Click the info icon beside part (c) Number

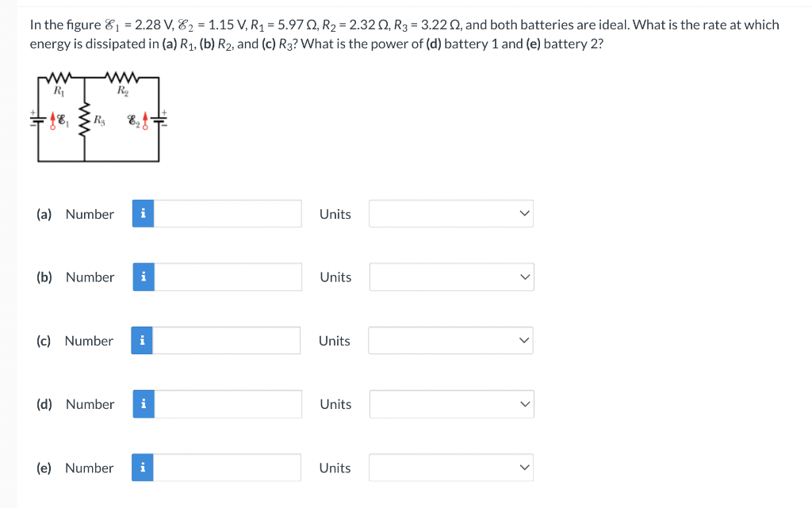tap(143, 340)
